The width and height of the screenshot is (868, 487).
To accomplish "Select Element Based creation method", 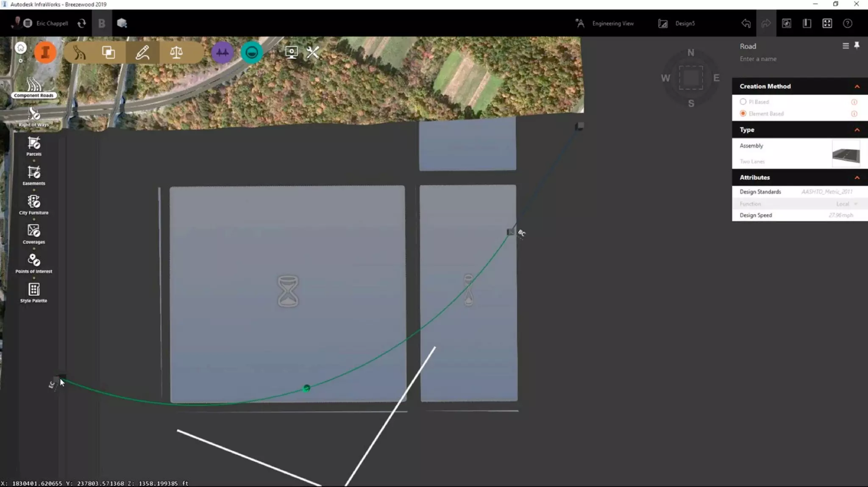I will point(743,113).
